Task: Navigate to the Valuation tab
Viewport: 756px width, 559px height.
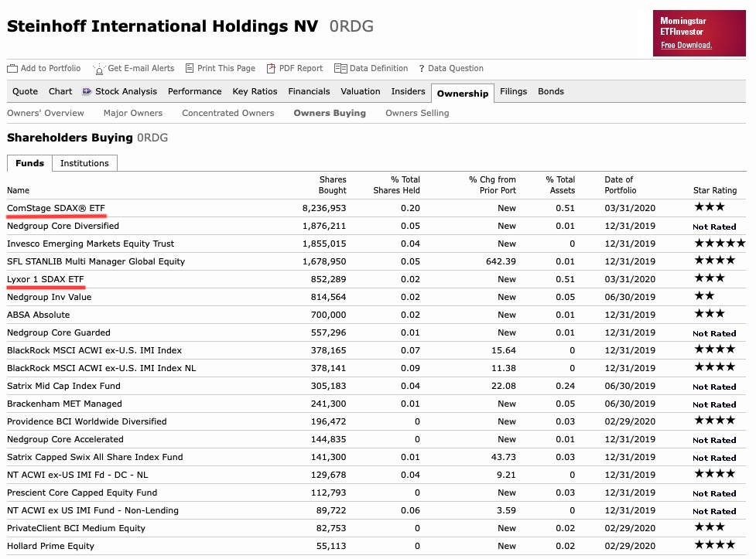Action: pos(361,91)
